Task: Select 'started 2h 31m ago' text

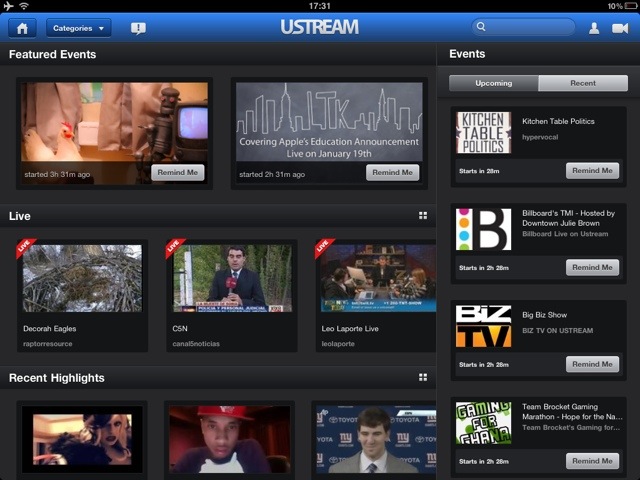Action: click(272, 174)
